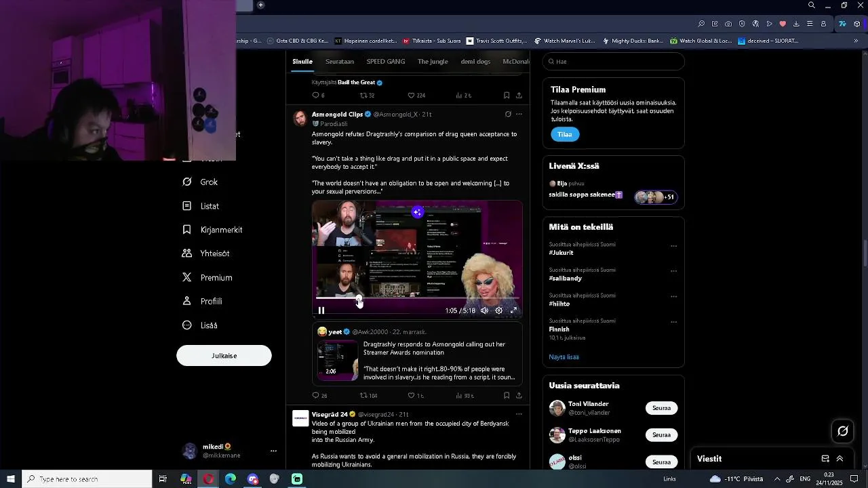The height and width of the screenshot is (488, 868).
Task: Open browser downloads icon
Action: point(796,24)
